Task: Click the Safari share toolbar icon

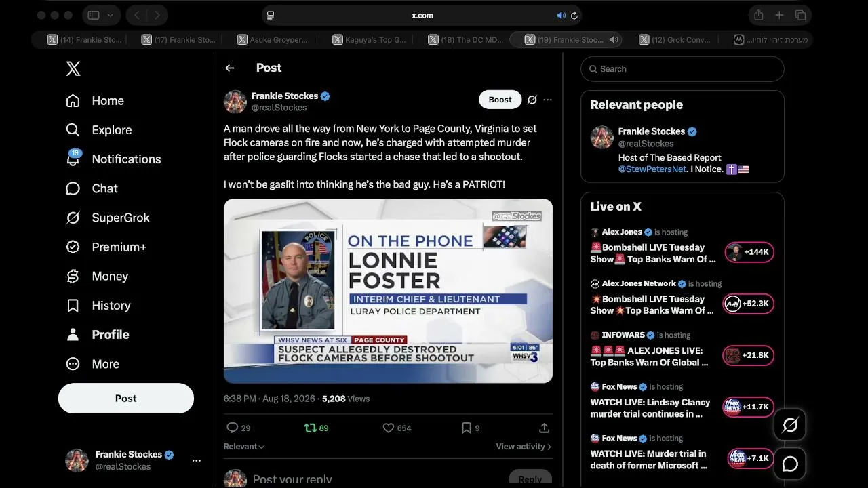Action: (759, 15)
